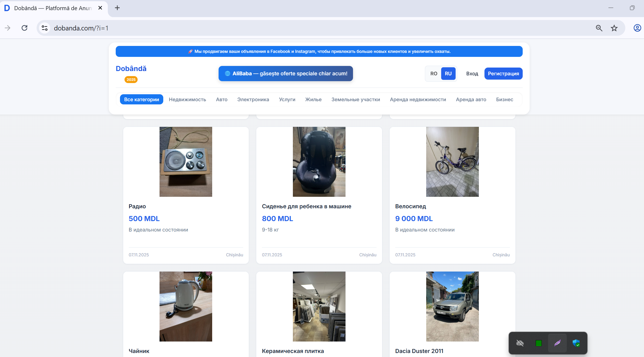Open Недвижимость category
This screenshot has width=644, height=357.
(x=187, y=100)
